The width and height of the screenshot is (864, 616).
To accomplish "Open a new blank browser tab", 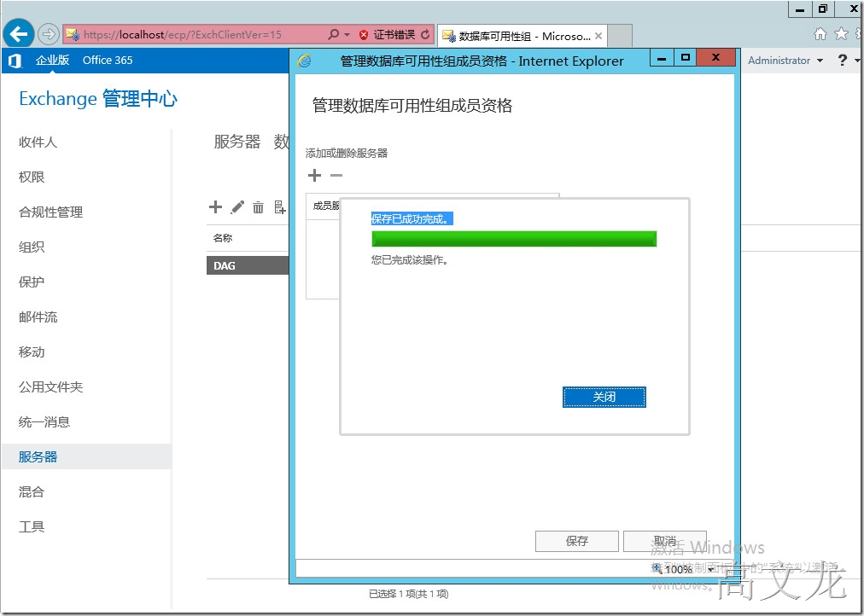I will (x=619, y=37).
